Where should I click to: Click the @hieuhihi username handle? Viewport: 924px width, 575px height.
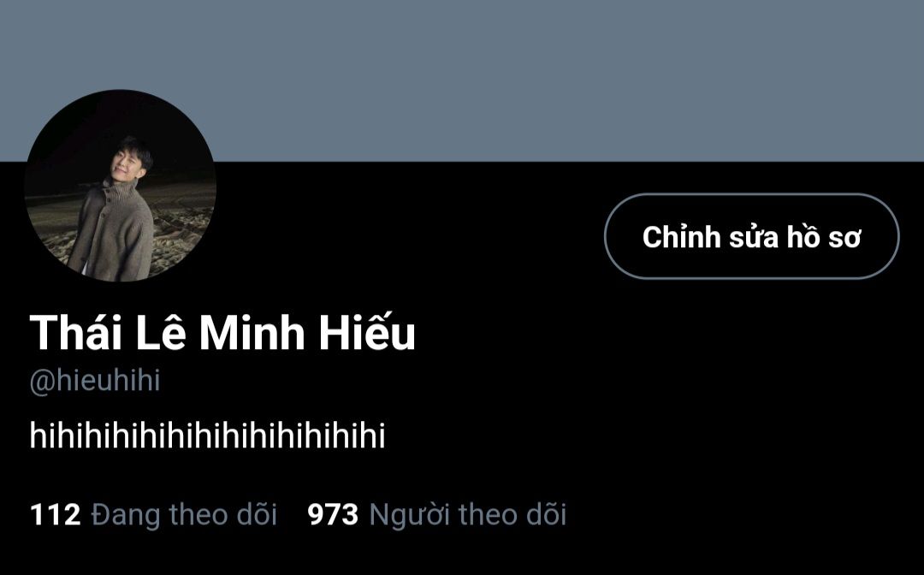[x=95, y=381]
